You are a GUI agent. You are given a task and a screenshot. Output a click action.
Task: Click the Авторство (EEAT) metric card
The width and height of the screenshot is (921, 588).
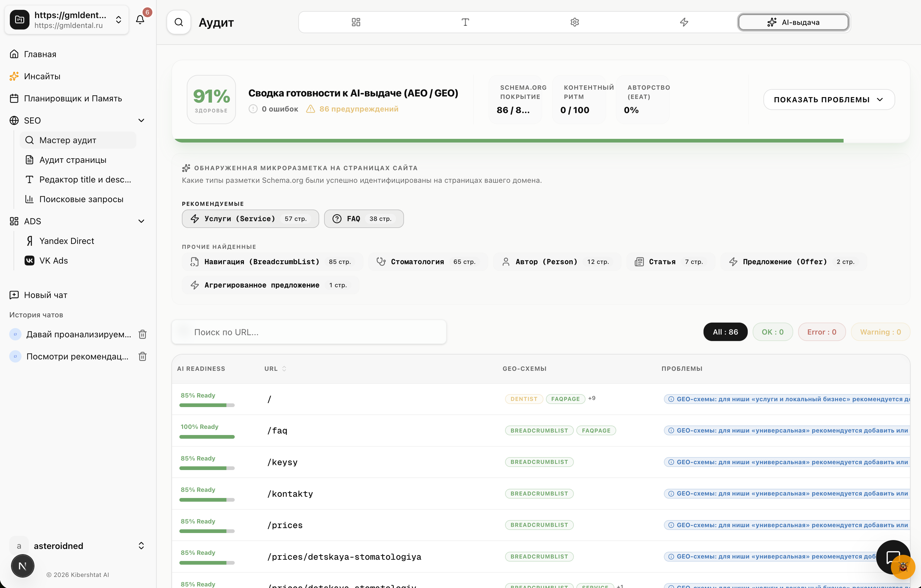pyautogui.click(x=643, y=100)
